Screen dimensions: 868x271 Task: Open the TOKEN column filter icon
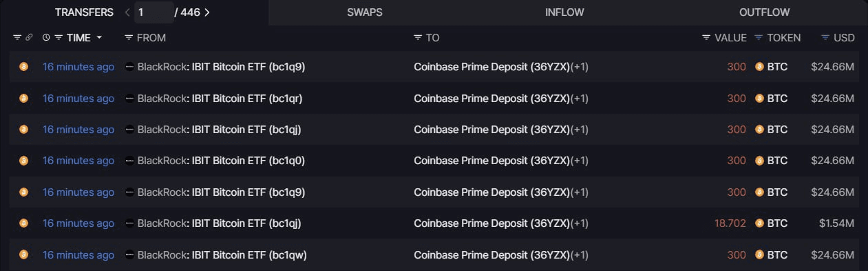pyautogui.click(x=759, y=38)
